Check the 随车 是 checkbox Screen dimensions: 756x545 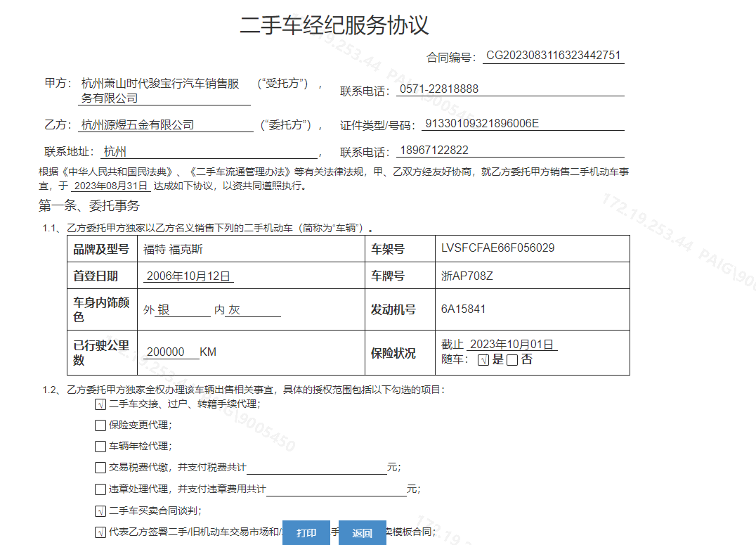(x=483, y=360)
